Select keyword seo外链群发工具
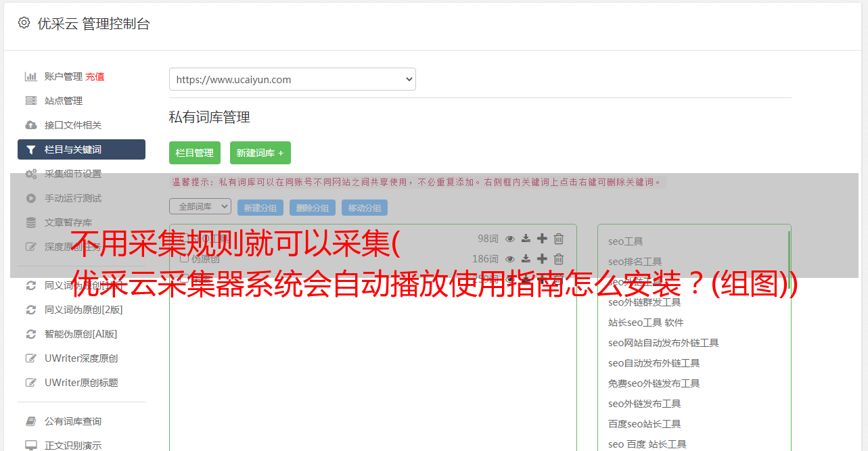This screenshot has width=868, height=451. 644,302
